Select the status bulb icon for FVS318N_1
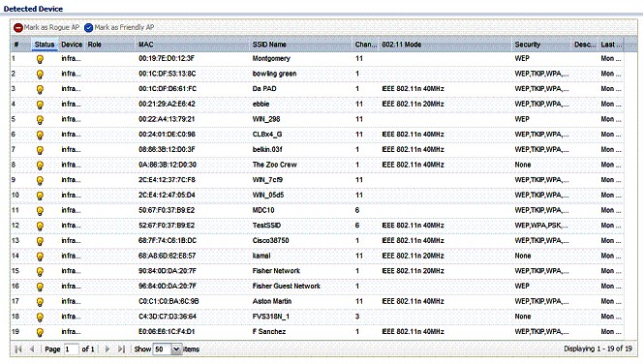 pos(40,318)
